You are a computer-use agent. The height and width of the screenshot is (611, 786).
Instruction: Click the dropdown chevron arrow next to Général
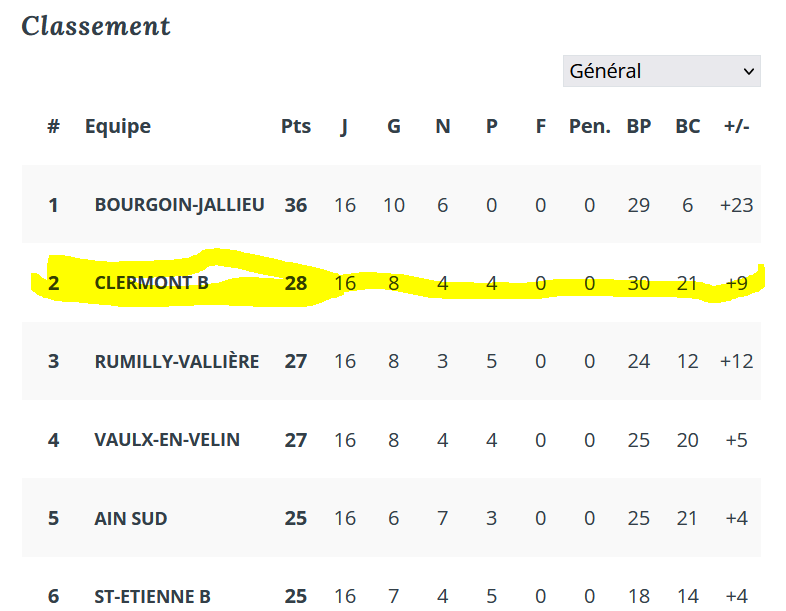[x=748, y=72]
